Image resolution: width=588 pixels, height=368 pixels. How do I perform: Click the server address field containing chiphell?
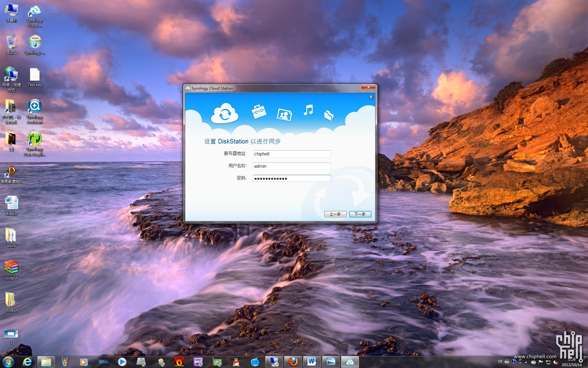pyautogui.click(x=292, y=154)
